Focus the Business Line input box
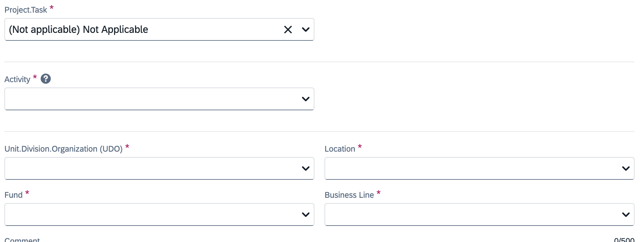This screenshot has width=644, height=242. click(479, 215)
